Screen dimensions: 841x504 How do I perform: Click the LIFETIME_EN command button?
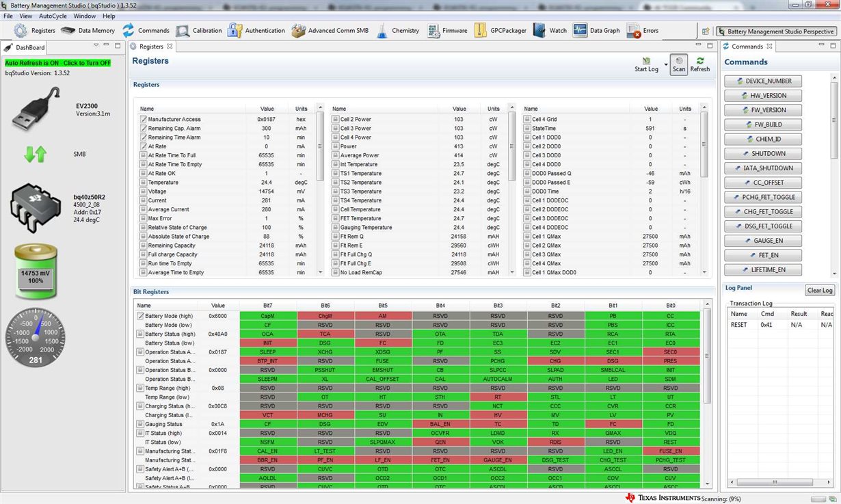pos(763,269)
